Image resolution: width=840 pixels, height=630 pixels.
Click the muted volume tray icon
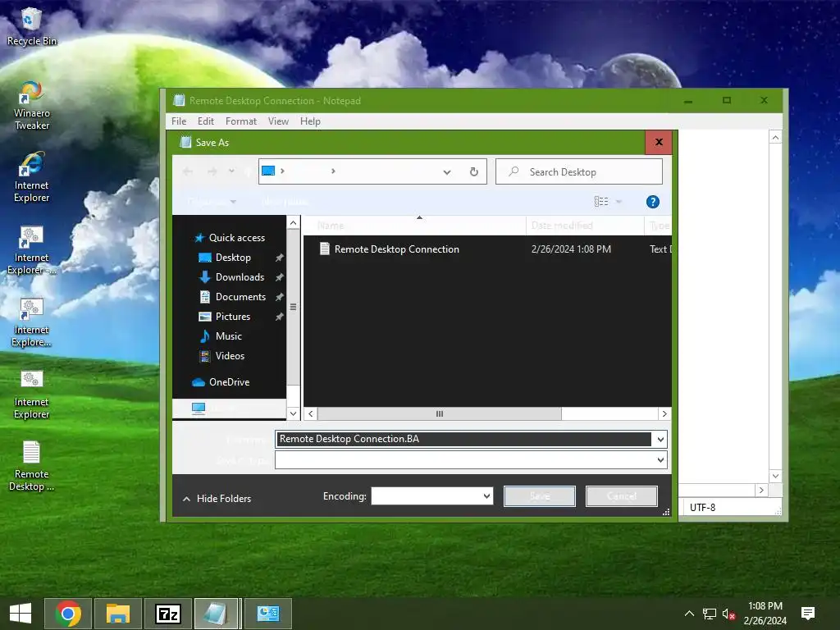[728, 614]
